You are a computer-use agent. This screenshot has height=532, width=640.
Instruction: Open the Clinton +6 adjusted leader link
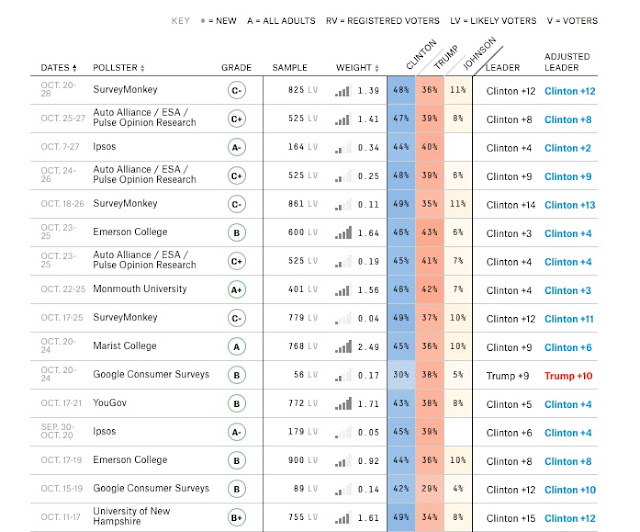click(568, 347)
